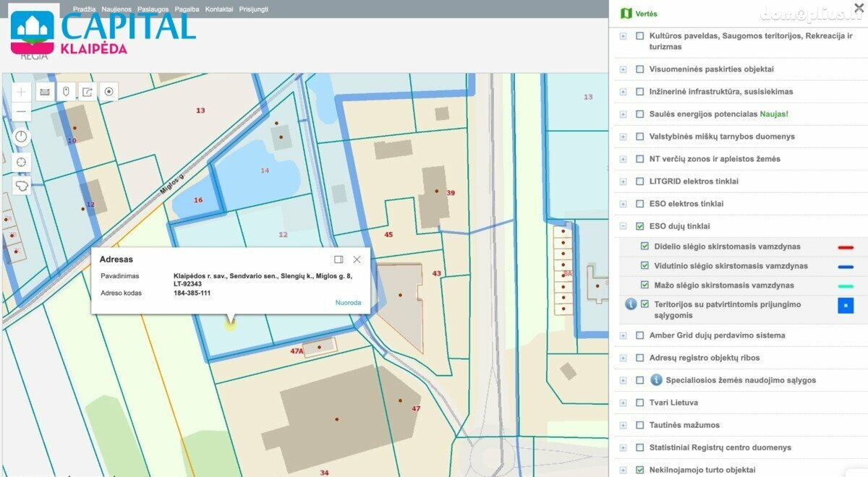The height and width of the screenshot is (477, 868).
Task: Click parcel 47A on the map
Action: point(297,351)
